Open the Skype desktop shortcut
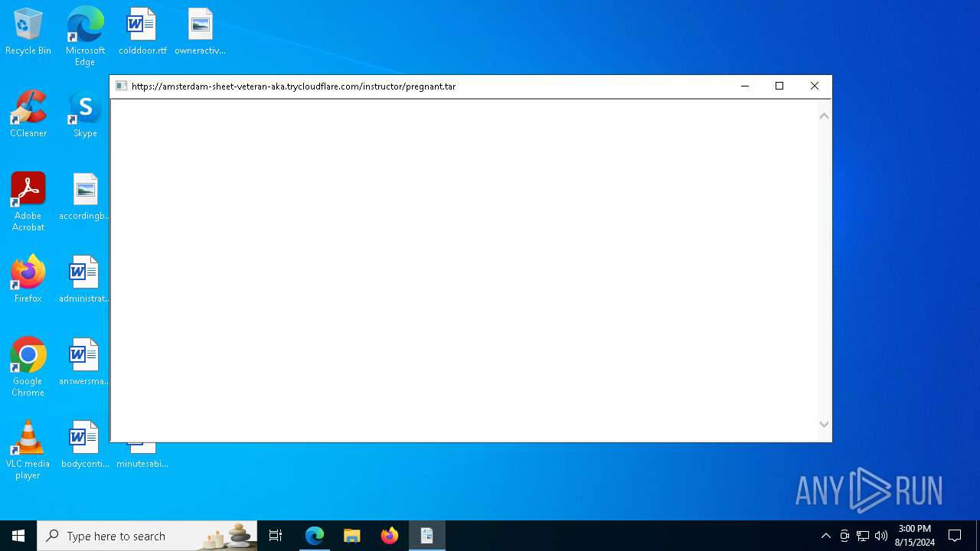This screenshot has height=551, width=980. point(85,115)
